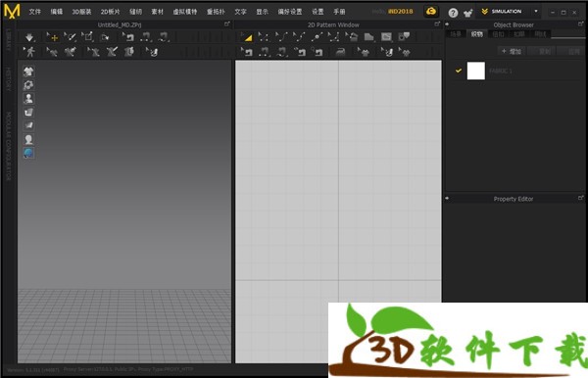Click the MD2018 user name in title bar
588x378 pixels.
click(401, 11)
